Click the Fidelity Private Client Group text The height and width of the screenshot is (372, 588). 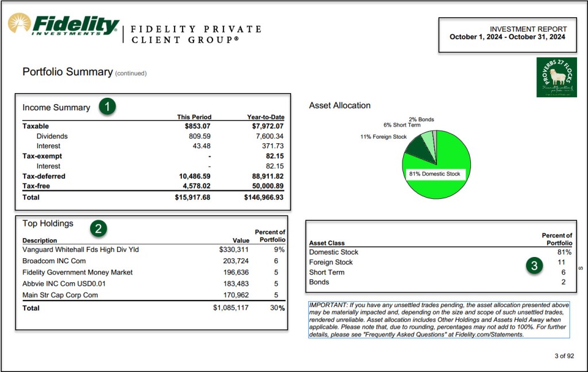point(196,34)
